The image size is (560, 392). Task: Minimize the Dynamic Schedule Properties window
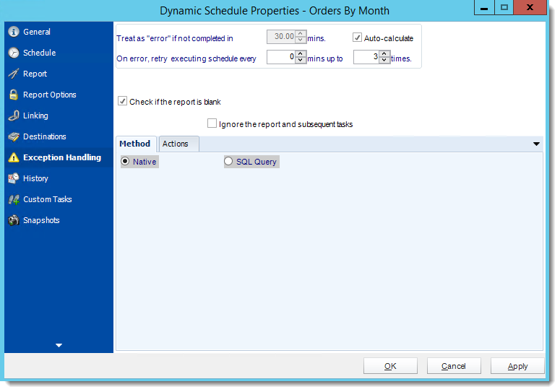tap(484, 7)
